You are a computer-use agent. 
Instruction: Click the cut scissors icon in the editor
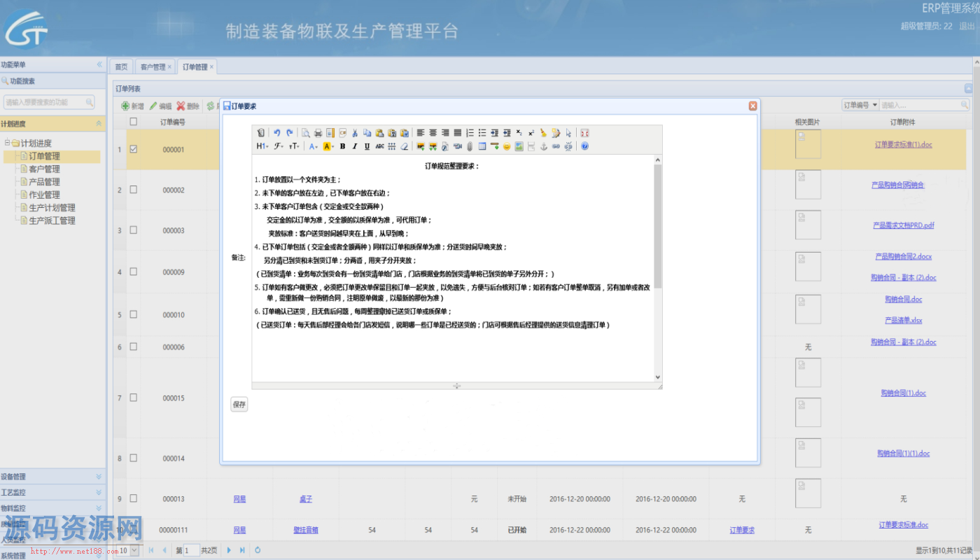355,132
